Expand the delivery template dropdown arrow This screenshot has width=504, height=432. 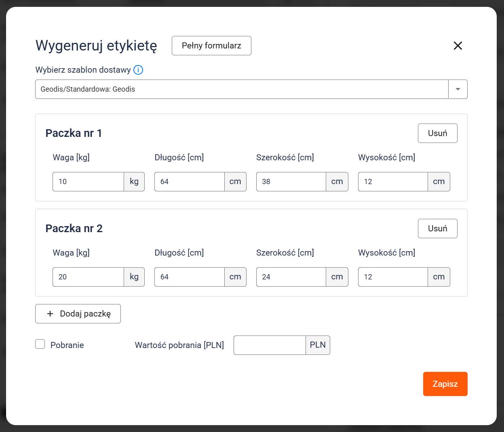tap(458, 89)
